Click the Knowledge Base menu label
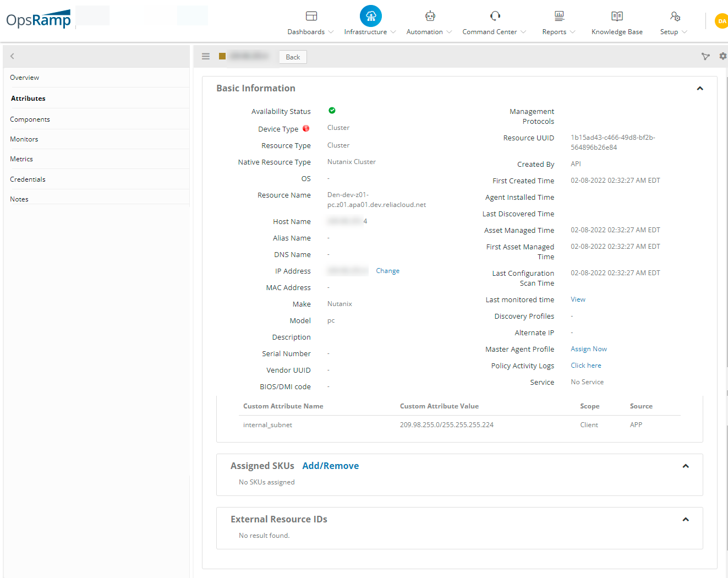Screen dimensions: 728x578 617,32
